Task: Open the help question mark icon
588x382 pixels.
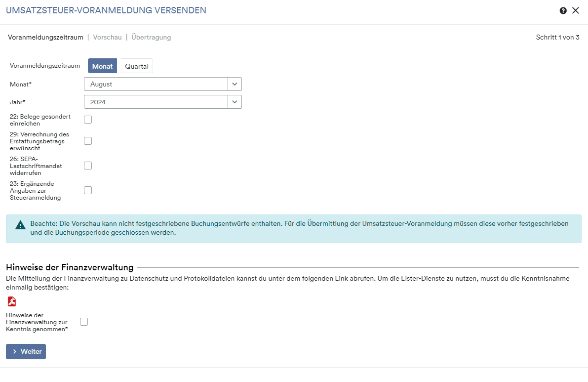Action: (563, 10)
